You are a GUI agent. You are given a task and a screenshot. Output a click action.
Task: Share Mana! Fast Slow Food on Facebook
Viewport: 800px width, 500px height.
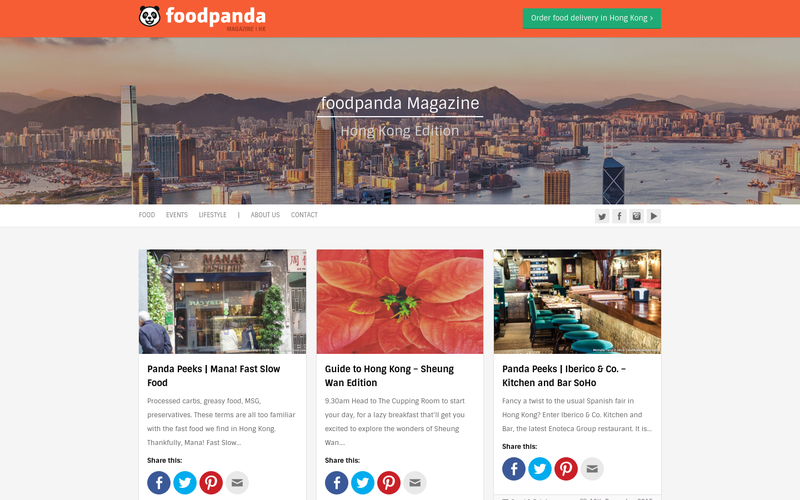point(159,483)
